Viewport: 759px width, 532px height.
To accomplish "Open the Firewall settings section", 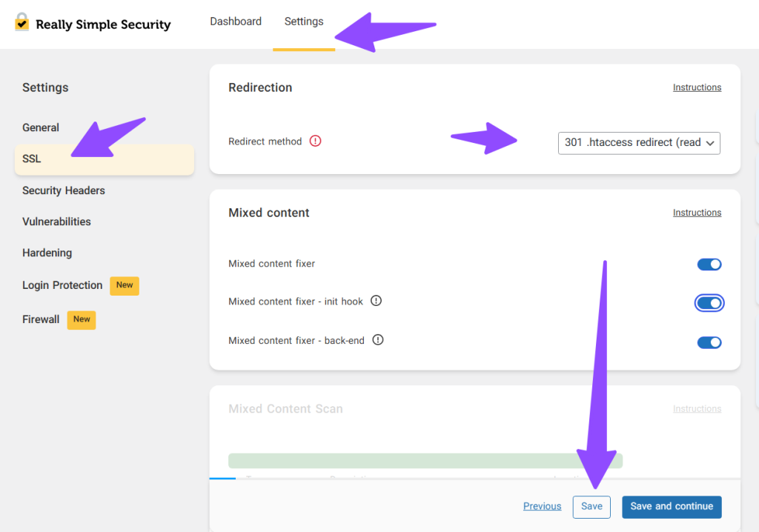I will coord(41,319).
